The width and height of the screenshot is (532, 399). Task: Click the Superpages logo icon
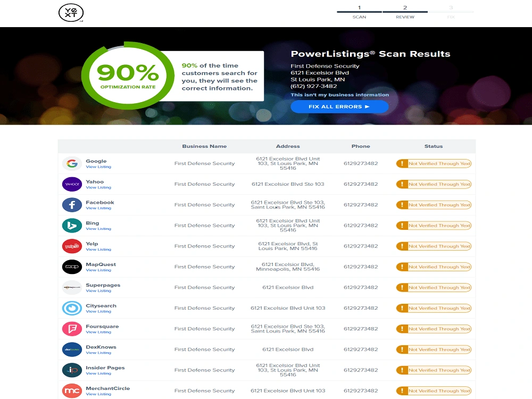point(72,287)
